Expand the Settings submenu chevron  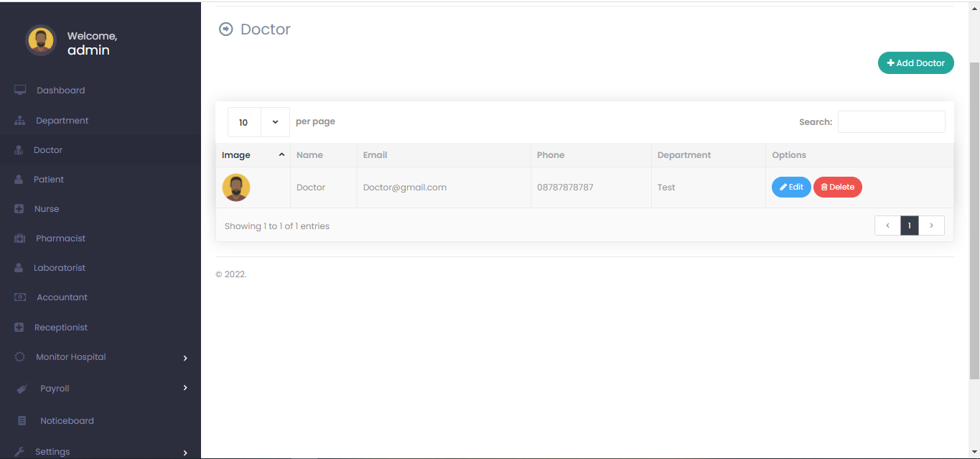point(185,452)
